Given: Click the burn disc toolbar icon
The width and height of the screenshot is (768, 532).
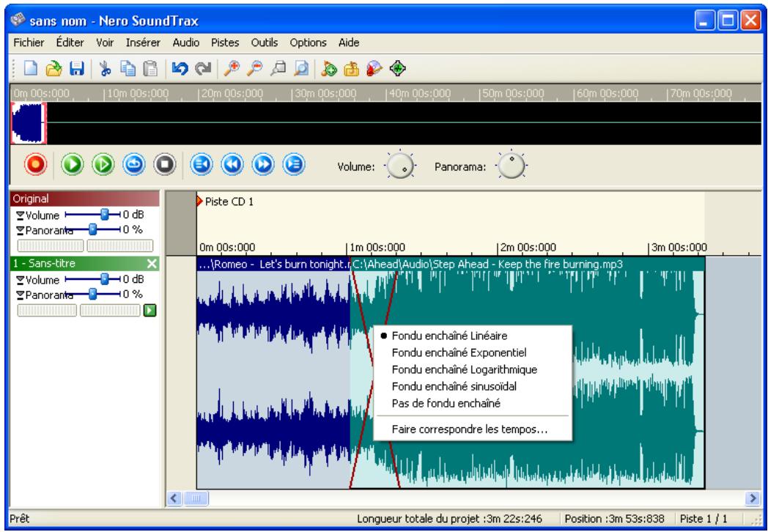Looking at the screenshot, I should [x=374, y=69].
